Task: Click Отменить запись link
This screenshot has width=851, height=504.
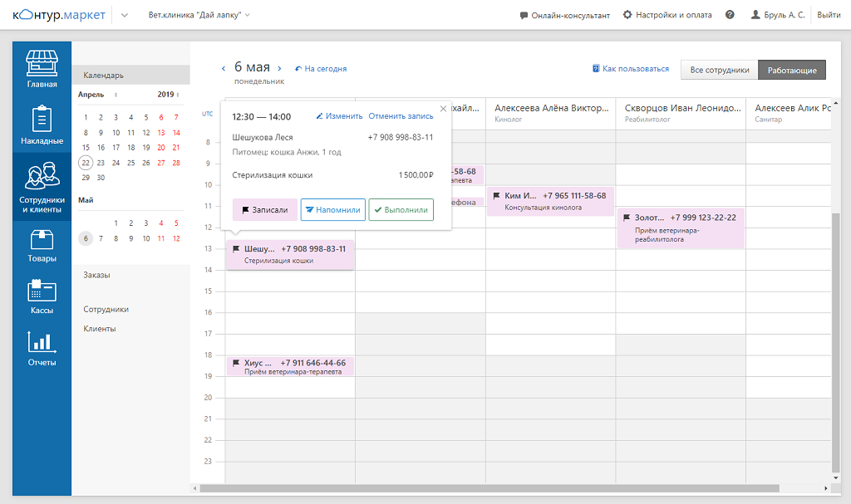Action: 401,116
